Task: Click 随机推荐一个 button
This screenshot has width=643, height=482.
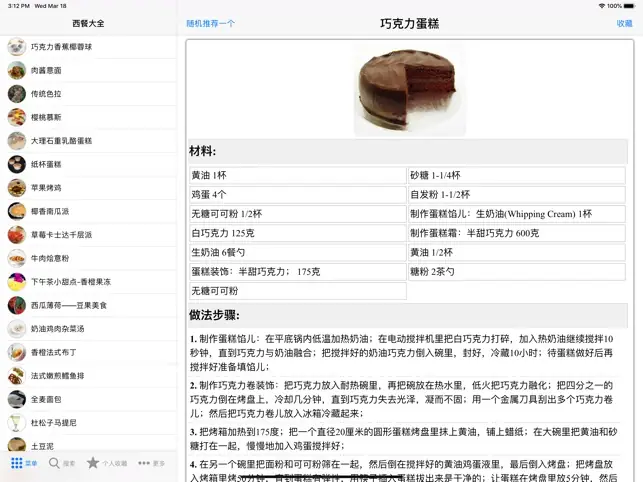Action: click(211, 23)
